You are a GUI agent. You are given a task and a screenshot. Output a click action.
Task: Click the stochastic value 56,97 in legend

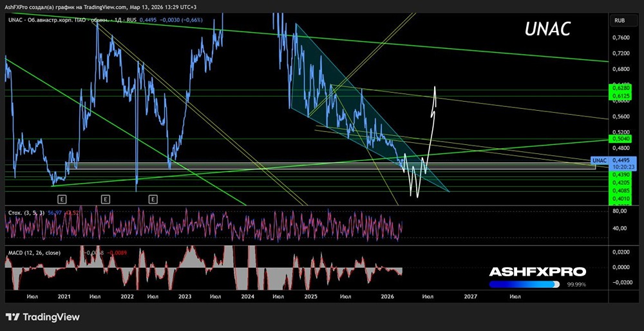tap(55, 213)
